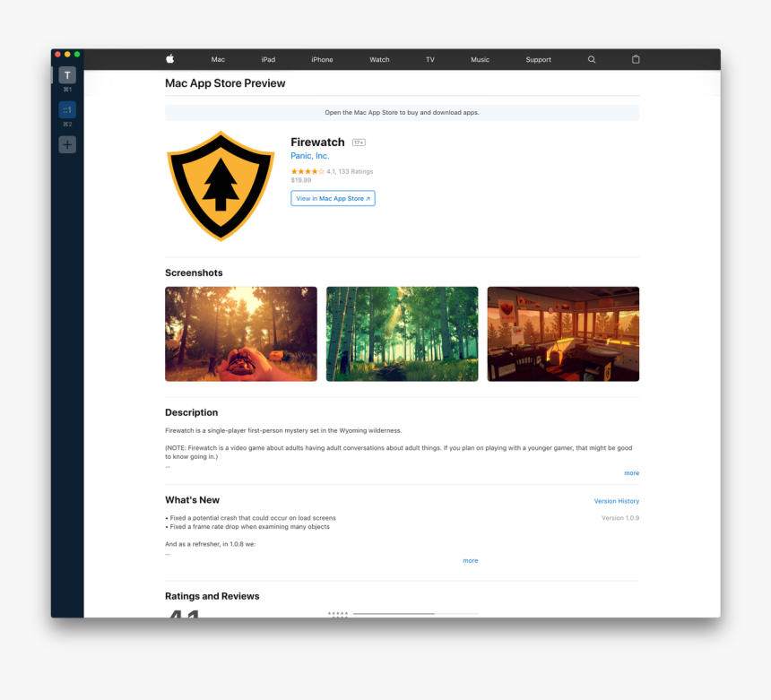Image resolution: width=771 pixels, height=700 pixels.
Task: Click the Open the Mac App Store banner
Action: [402, 113]
